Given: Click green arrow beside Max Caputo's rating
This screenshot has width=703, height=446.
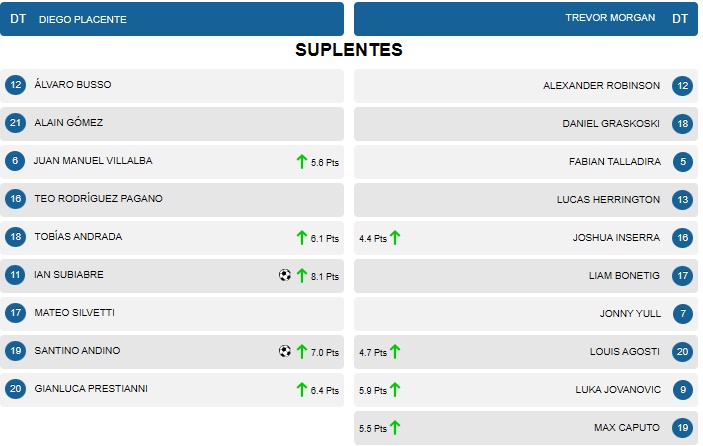Looking at the screenshot, I should pos(395,427).
